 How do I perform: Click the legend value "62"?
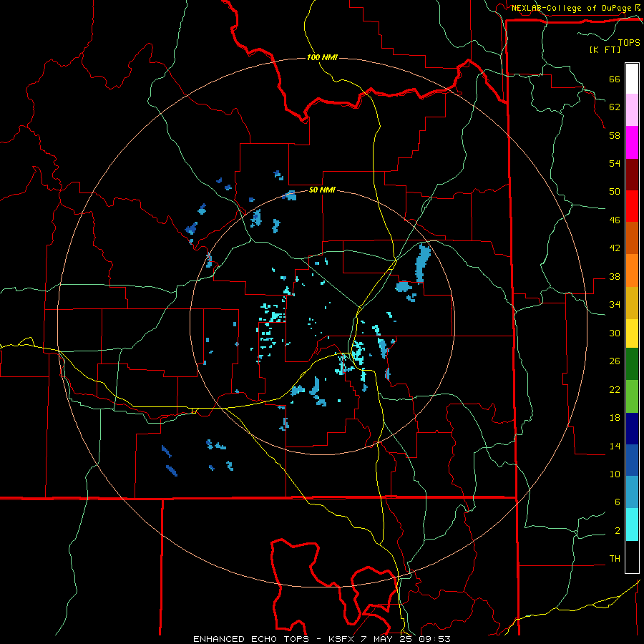click(615, 107)
